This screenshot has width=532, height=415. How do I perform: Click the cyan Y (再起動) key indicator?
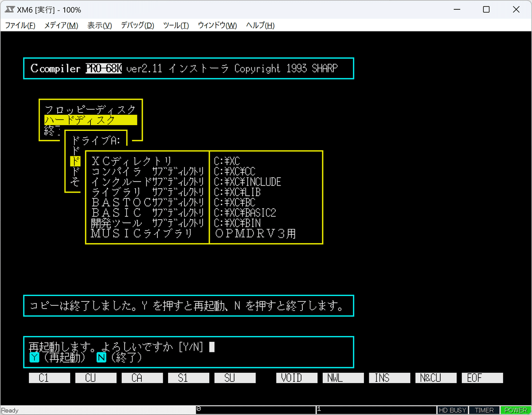[x=35, y=358]
